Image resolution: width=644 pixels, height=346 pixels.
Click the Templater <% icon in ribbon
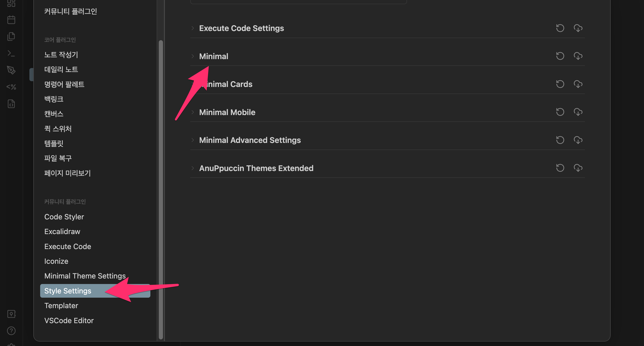point(11,87)
